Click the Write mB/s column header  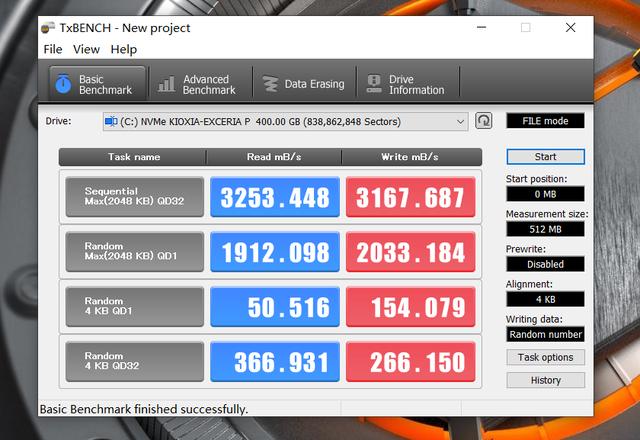[411, 157]
